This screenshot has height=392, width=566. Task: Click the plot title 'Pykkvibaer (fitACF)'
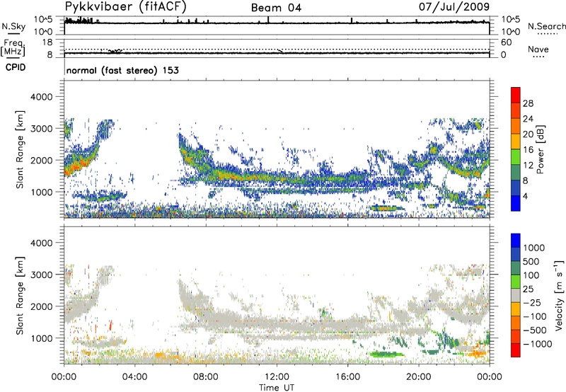coord(126,6)
